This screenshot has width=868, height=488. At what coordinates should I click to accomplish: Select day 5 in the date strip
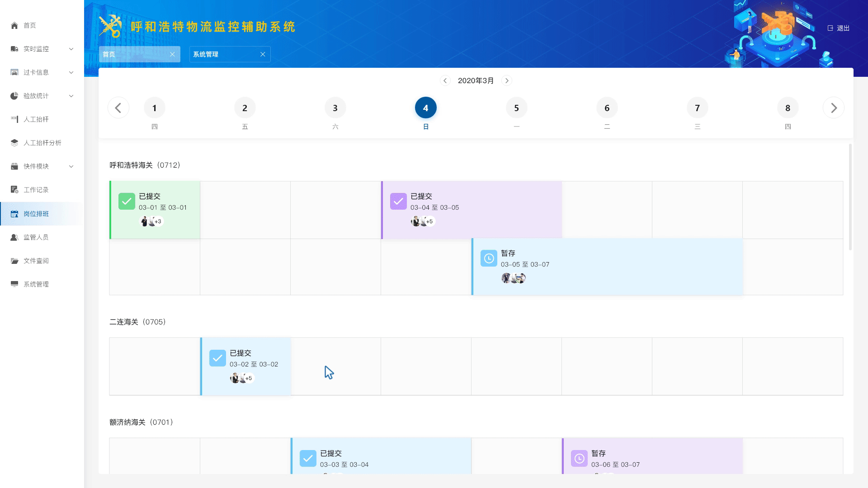click(x=516, y=108)
